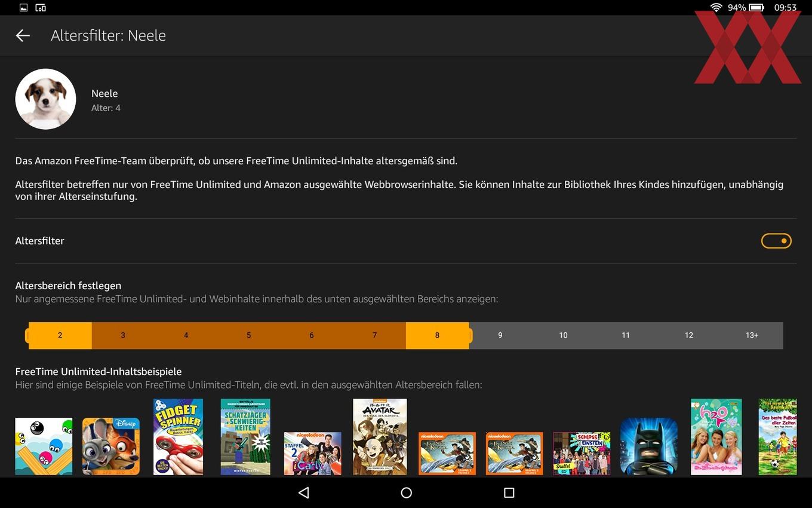The width and height of the screenshot is (812, 508).
Task: Open the Fidget Spinner book cover
Action: (x=178, y=437)
